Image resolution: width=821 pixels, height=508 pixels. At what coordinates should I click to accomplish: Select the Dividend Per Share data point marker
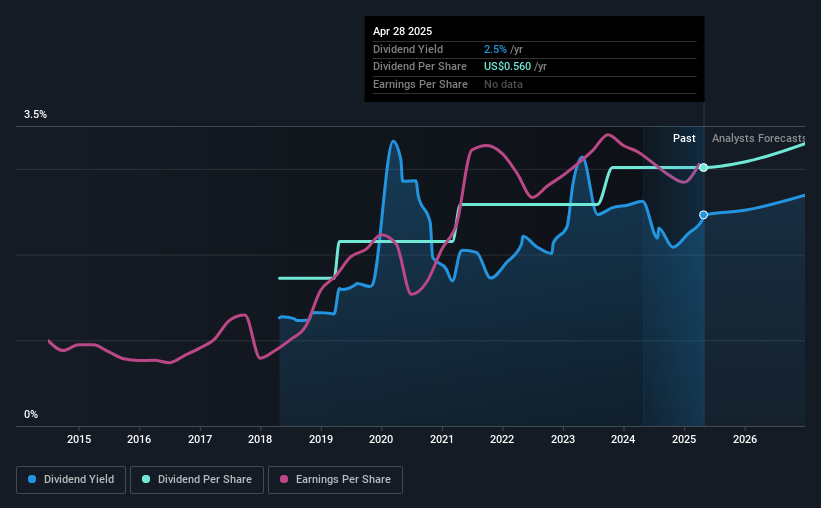704,168
